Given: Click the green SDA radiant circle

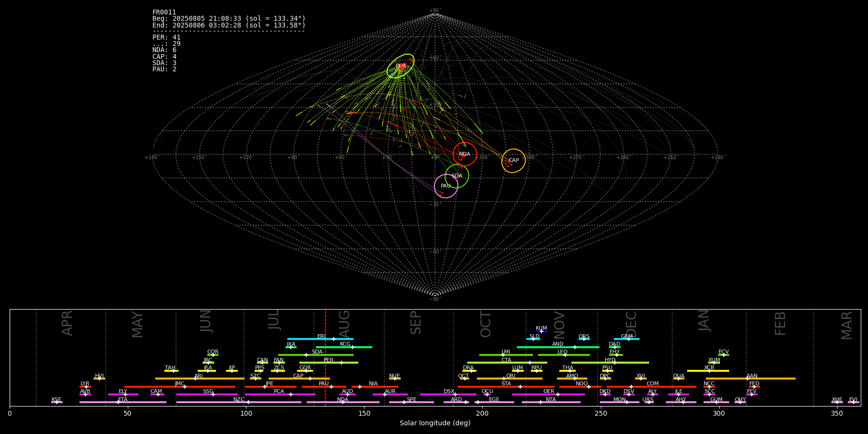Looking at the screenshot, I should click(x=457, y=176).
